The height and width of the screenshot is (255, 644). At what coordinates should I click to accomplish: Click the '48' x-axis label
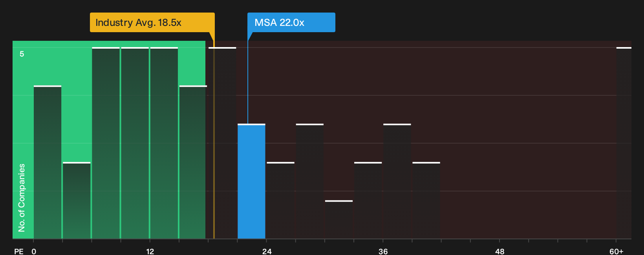(x=499, y=251)
